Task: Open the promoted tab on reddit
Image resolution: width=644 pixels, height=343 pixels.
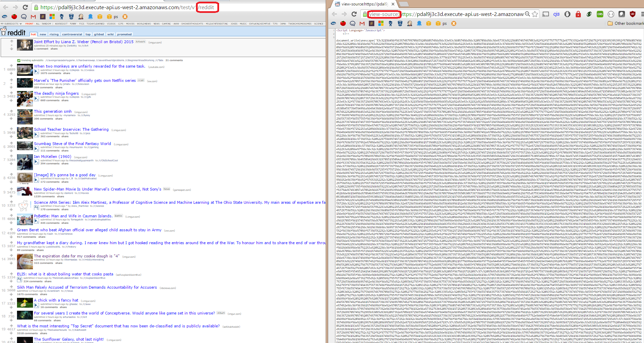Action: pos(124,34)
